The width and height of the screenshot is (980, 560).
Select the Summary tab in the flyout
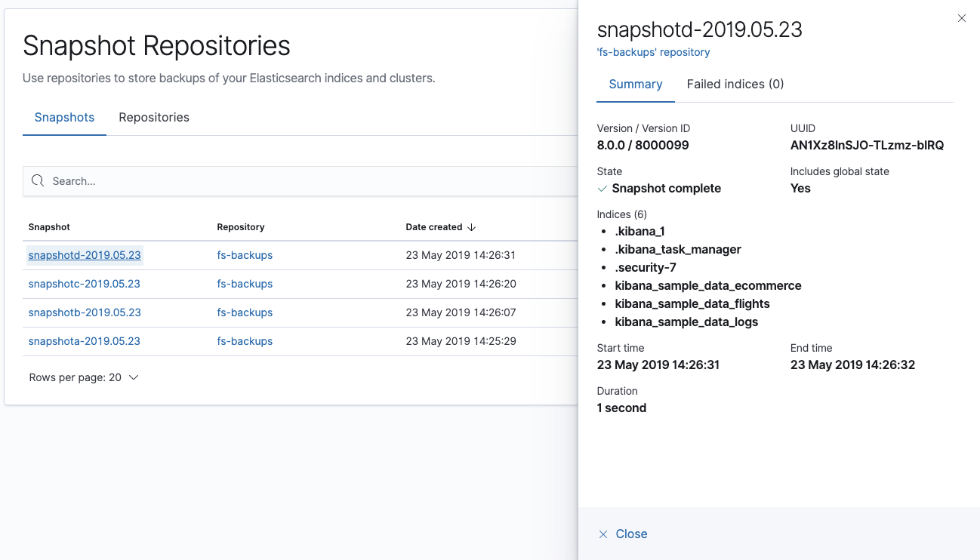pyautogui.click(x=635, y=84)
